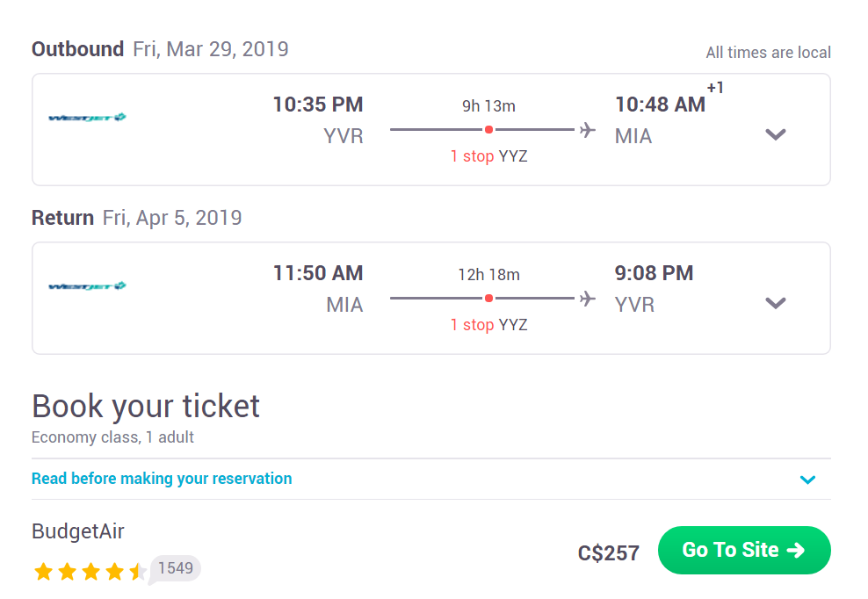The width and height of the screenshot is (868, 599).
Task: Select the outbound 10:35 PM departure time
Action: (x=318, y=105)
